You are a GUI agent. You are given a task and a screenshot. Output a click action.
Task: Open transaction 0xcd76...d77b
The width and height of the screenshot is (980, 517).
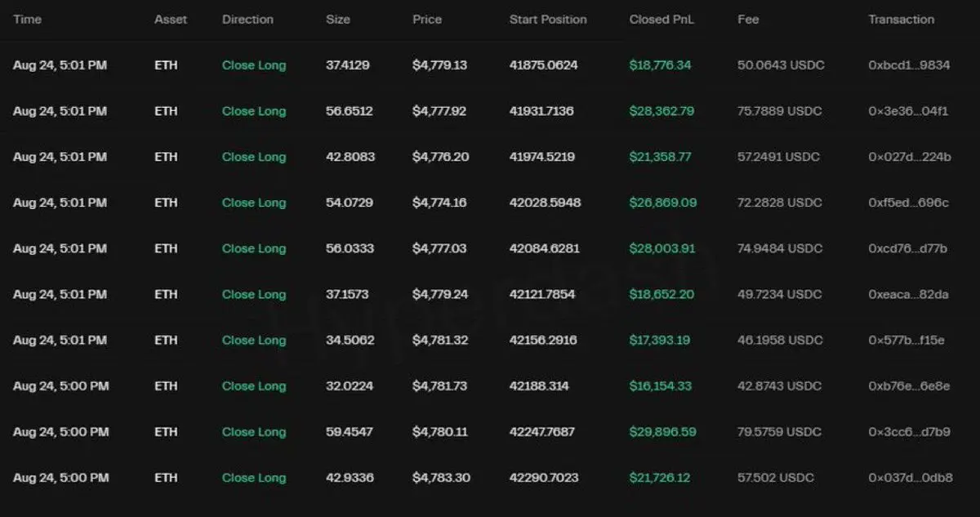[x=908, y=248]
